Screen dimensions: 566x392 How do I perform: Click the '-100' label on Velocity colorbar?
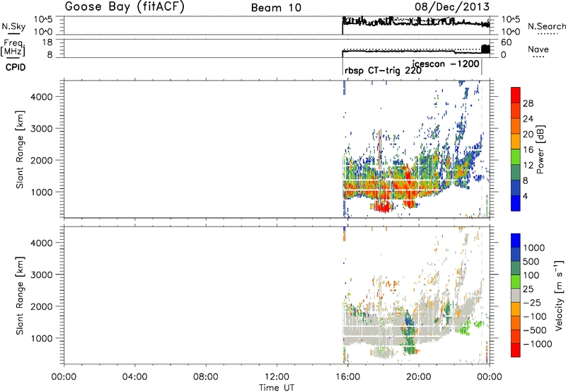click(x=535, y=316)
